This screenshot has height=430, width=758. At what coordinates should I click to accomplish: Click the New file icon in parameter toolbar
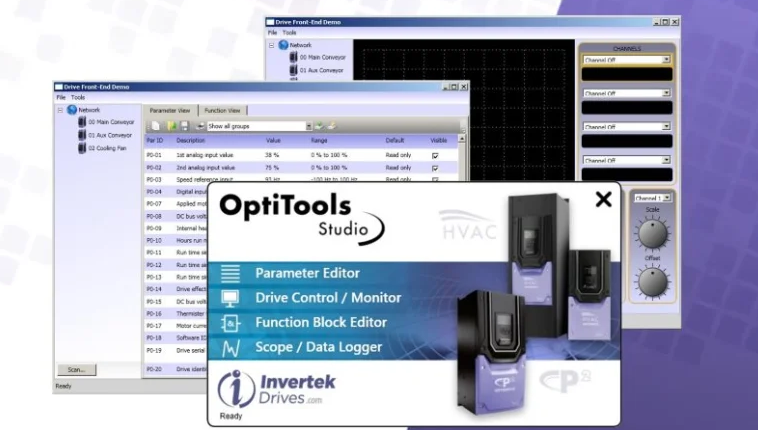coord(156,126)
